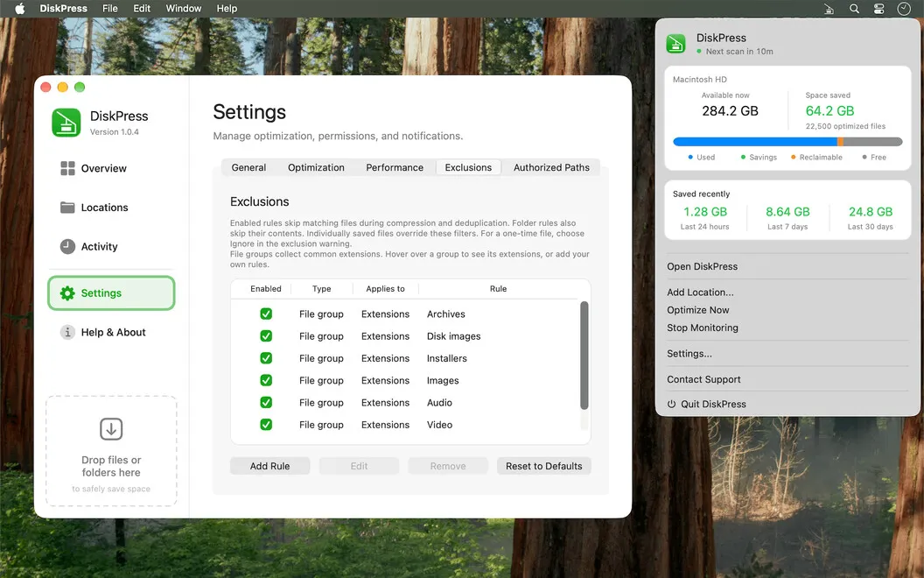Click the 24.8 GB last 30 days value
Viewport: 924px width, 578px height.
tap(871, 212)
